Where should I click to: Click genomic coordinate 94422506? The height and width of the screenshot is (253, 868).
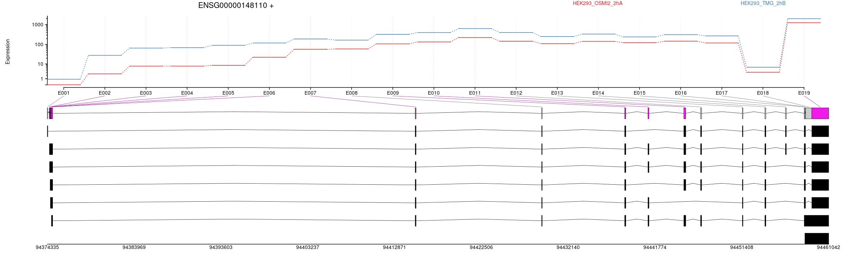coord(481,248)
